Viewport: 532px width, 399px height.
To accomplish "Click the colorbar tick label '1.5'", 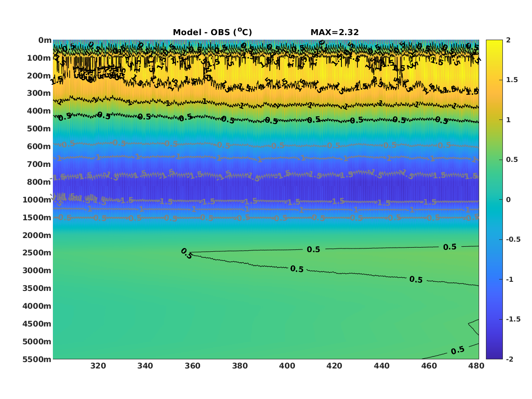I will pos(512,80).
